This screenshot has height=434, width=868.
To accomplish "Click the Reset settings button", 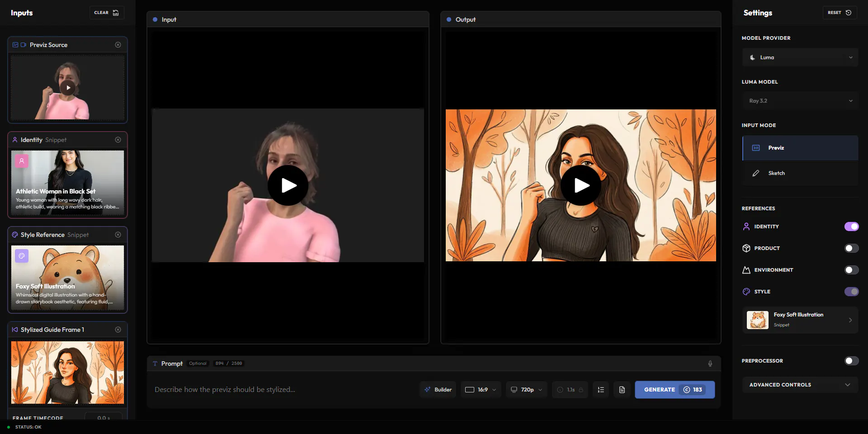I will (840, 13).
